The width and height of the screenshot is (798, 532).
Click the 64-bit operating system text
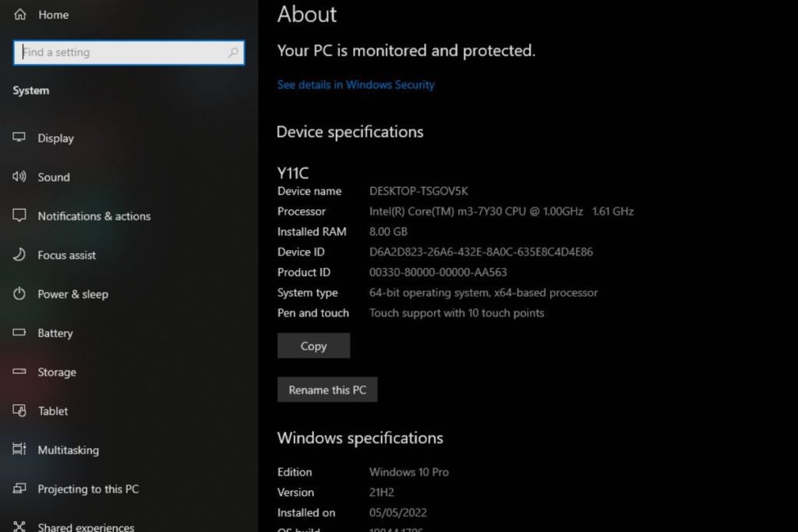point(483,292)
